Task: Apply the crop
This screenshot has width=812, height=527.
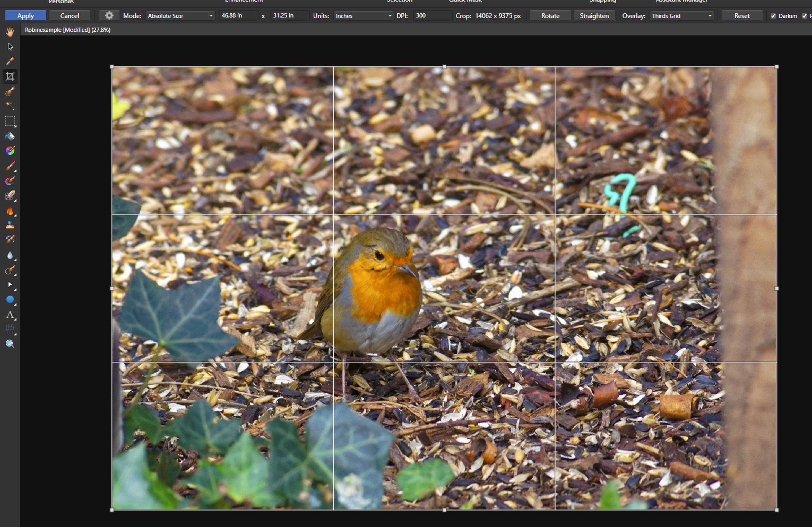Action: (25, 16)
